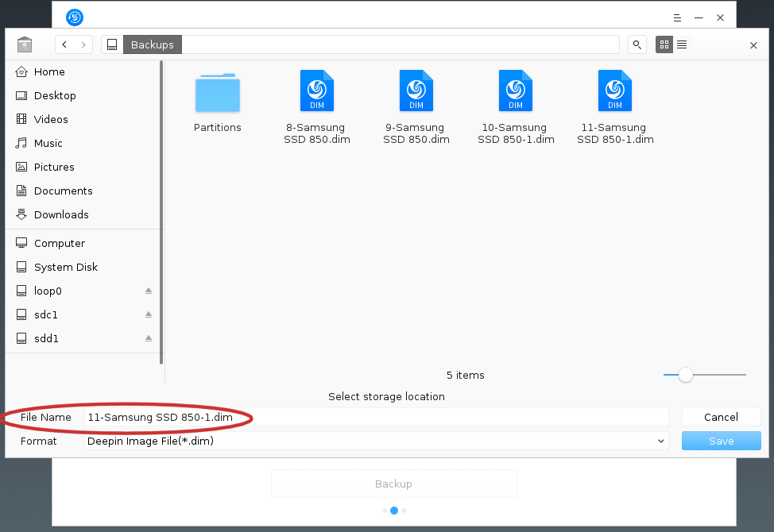
Task: Click the search magnifier icon
Action: tap(637, 45)
